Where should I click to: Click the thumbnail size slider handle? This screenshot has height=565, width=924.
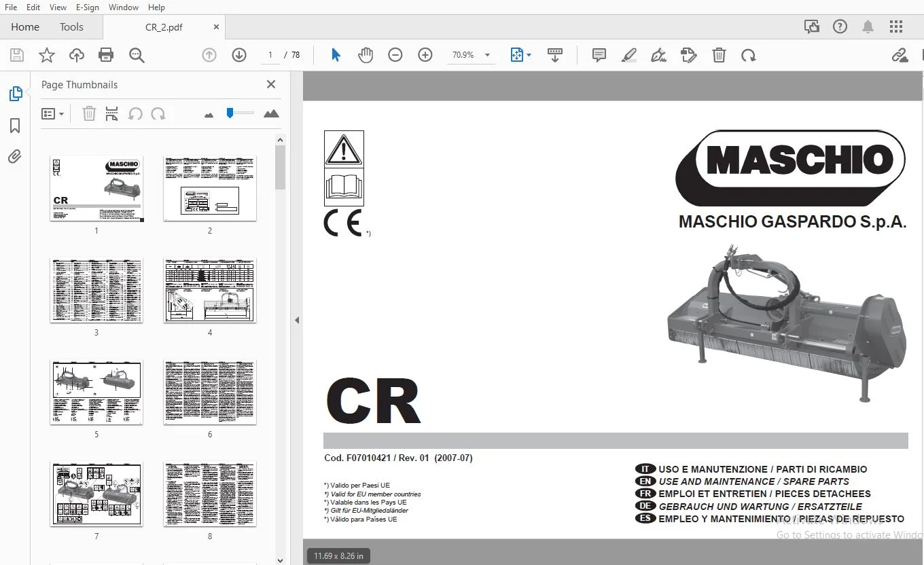pos(230,113)
